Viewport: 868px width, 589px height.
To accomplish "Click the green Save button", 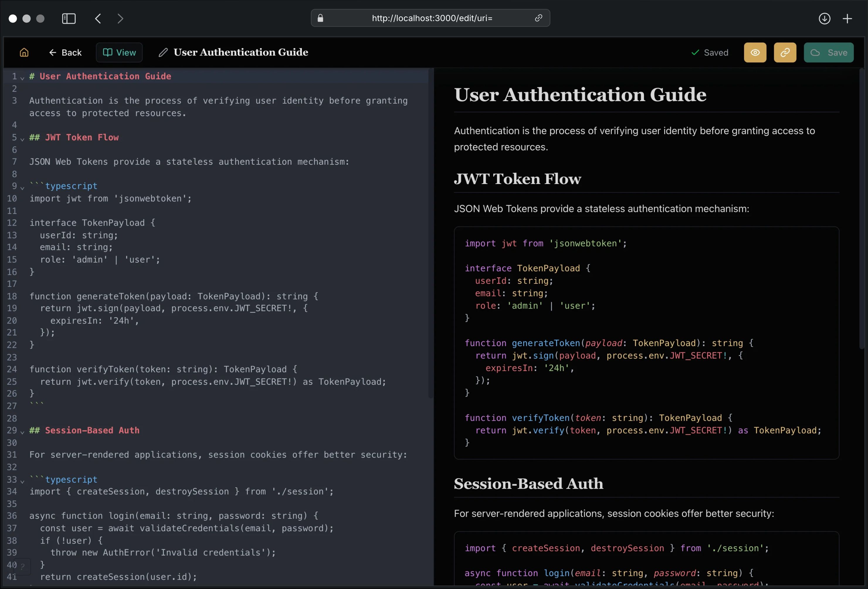I will pyautogui.click(x=828, y=53).
